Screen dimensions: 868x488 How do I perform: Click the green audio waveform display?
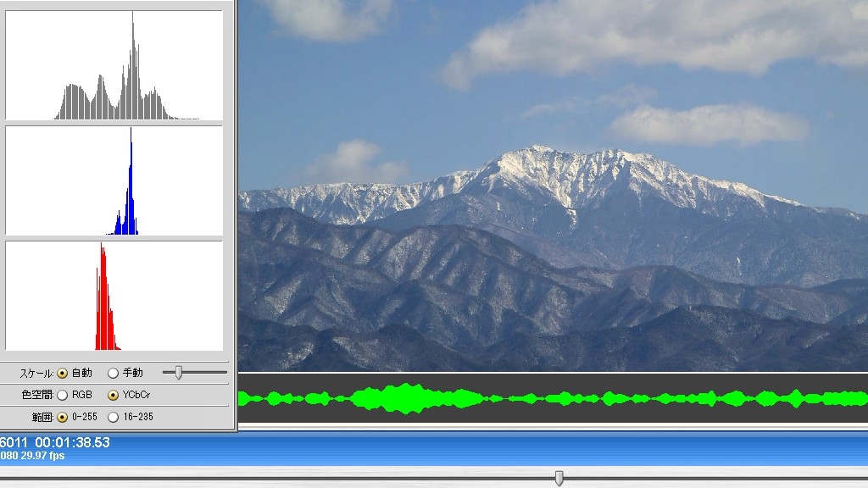553,398
